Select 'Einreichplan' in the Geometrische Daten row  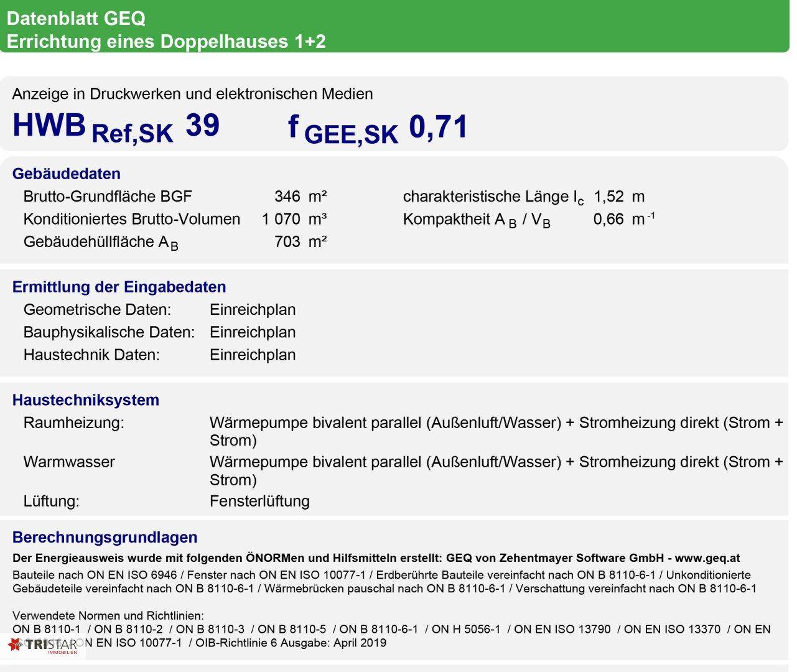click(253, 310)
